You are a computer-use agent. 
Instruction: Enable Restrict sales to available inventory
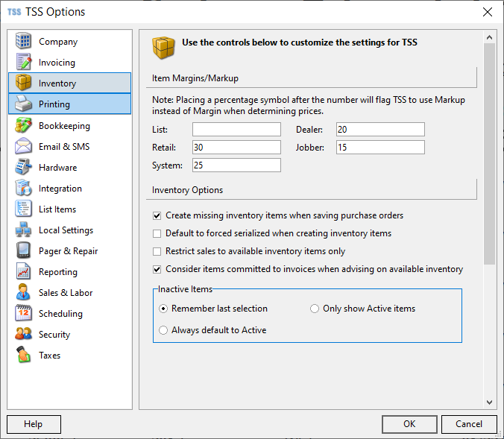[157, 251]
